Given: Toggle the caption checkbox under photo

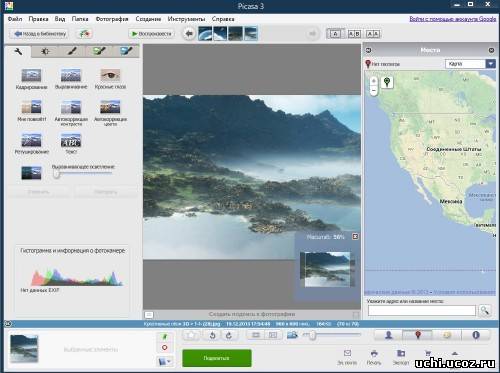Looking at the screenshot, I should [356, 315].
